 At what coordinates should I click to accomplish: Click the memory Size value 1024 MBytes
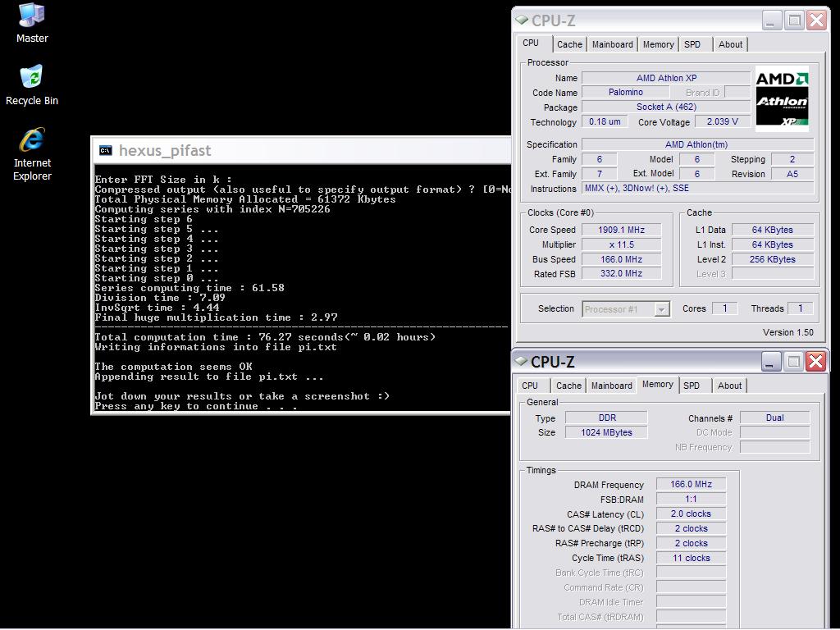[x=606, y=432]
